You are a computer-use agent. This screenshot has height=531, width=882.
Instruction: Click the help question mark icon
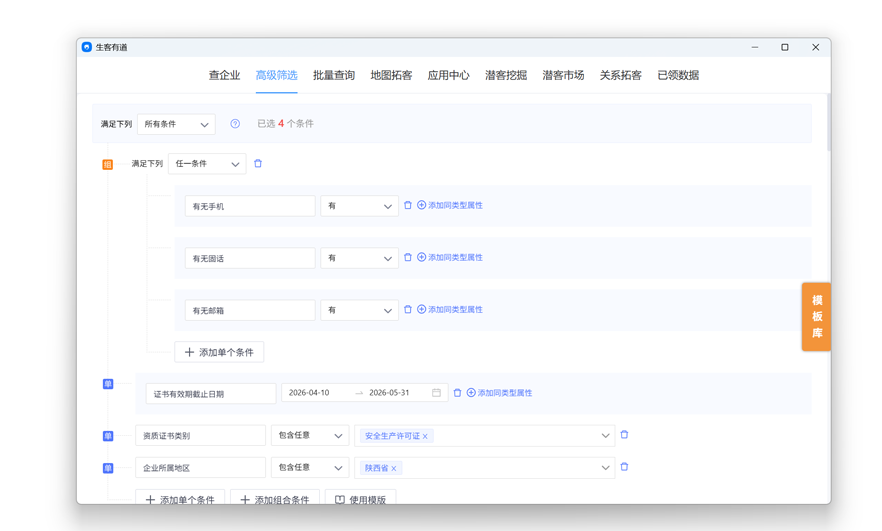pos(235,124)
